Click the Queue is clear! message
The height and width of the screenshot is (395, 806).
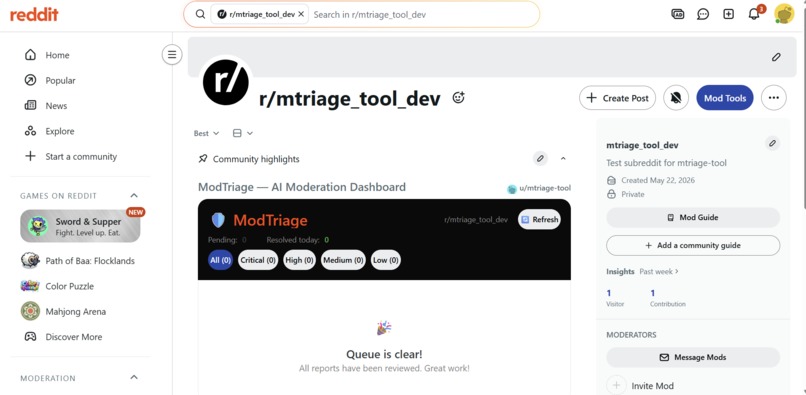point(384,354)
